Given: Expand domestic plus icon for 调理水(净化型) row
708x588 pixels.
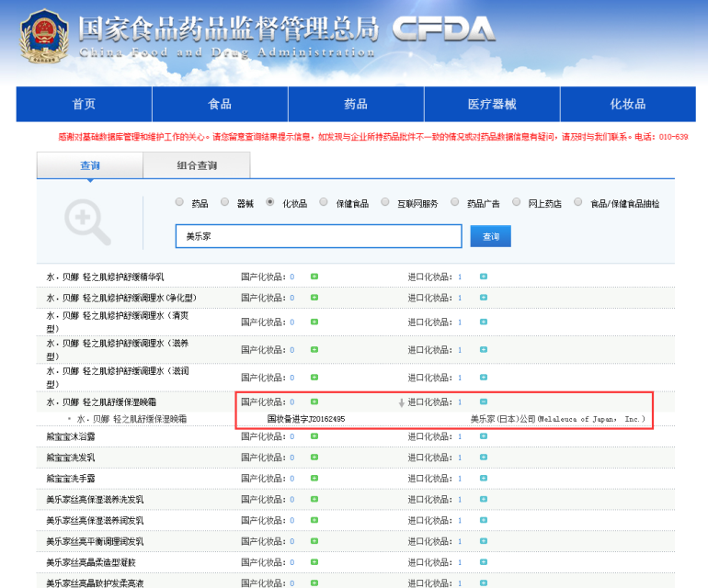Looking at the screenshot, I should coord(314,298).
